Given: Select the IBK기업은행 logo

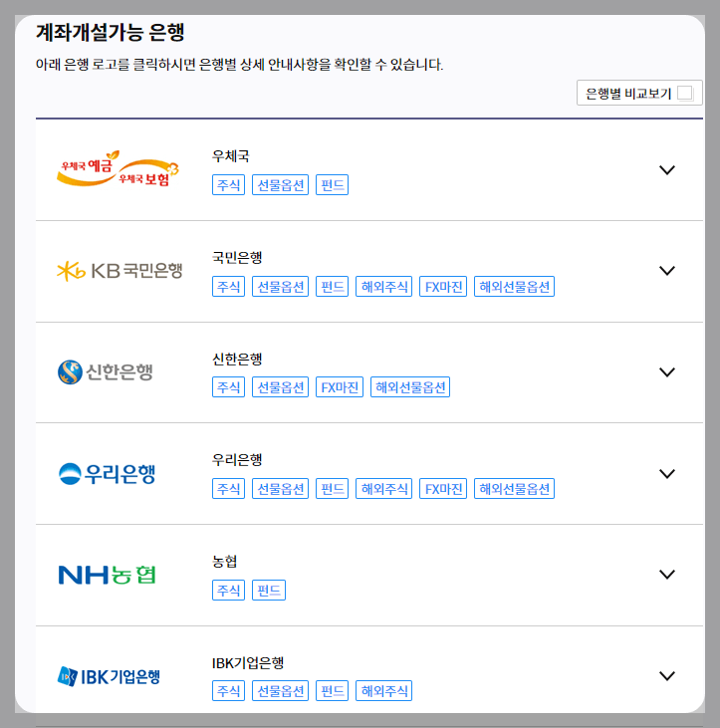Looking at the screenshot, I should click(109, 676).
